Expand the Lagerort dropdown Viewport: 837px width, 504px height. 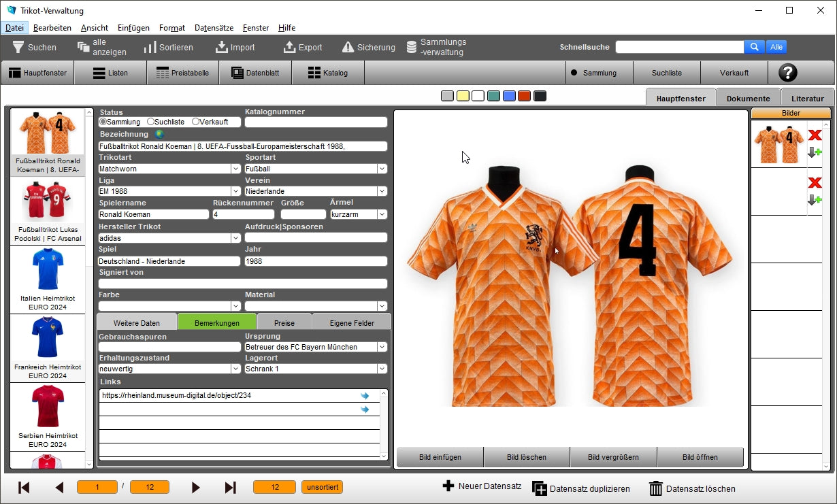click(382, 369)
